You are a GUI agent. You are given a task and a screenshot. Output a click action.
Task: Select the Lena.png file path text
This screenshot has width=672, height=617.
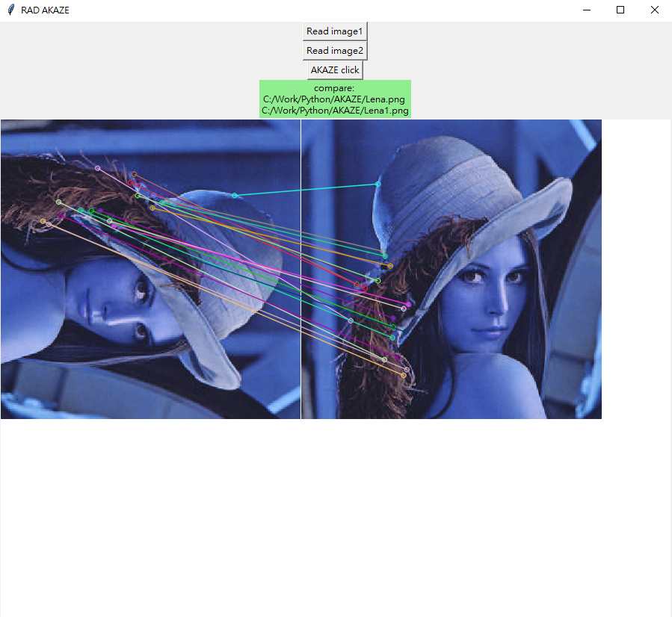(334, 98)
